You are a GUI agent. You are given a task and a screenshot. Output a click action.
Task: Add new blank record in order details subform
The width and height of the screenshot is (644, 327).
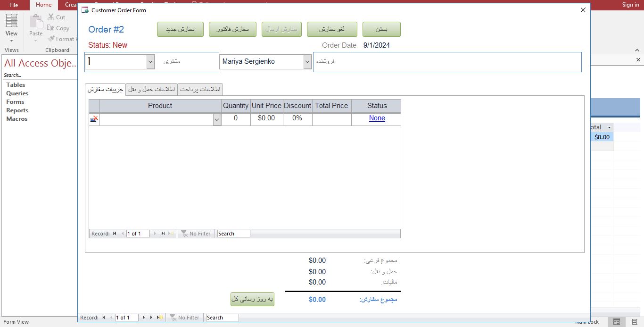click(x=171, y=234)
